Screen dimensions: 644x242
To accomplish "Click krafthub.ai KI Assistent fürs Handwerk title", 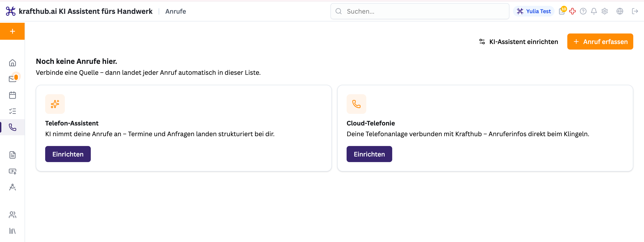I will pyautogui.click(x=85, y=11).
